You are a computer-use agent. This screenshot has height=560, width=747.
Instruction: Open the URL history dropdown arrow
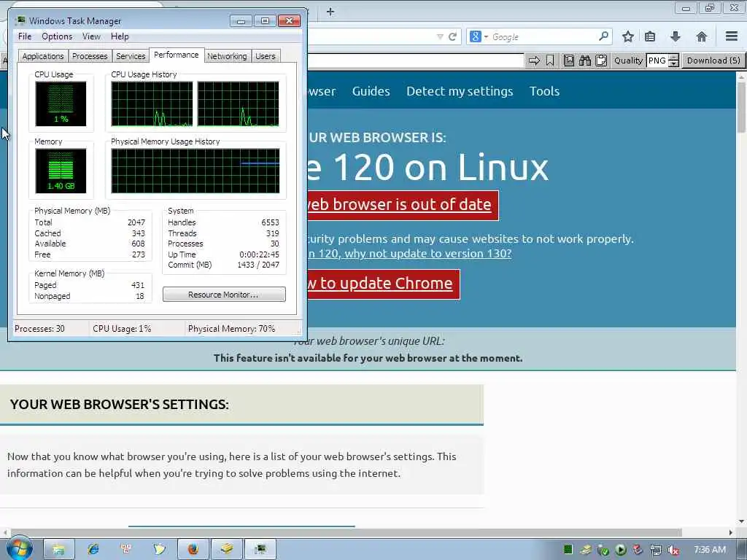440,36
